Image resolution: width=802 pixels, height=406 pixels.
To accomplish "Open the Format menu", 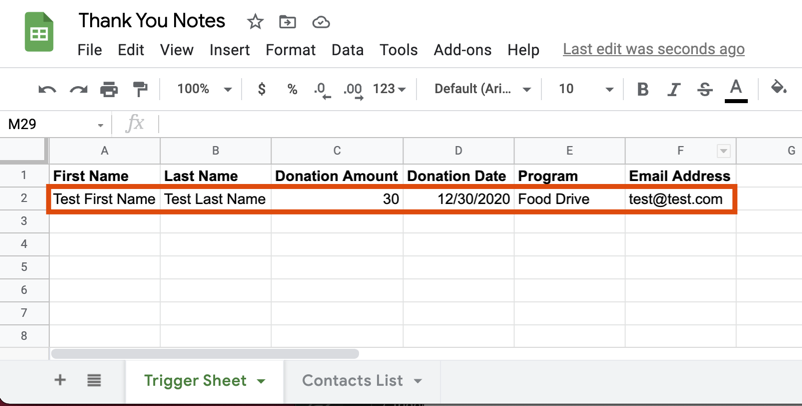I will (x=291, y=50).
